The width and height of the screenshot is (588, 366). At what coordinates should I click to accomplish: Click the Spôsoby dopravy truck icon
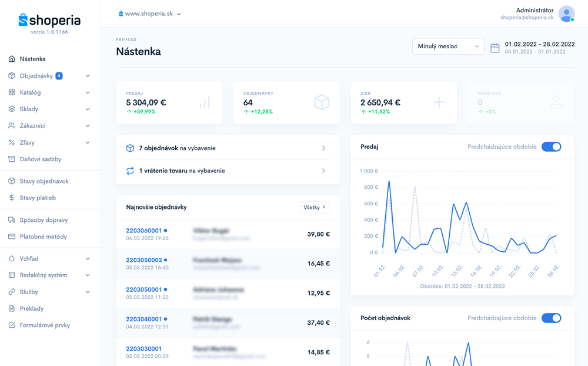coord(12,220)
